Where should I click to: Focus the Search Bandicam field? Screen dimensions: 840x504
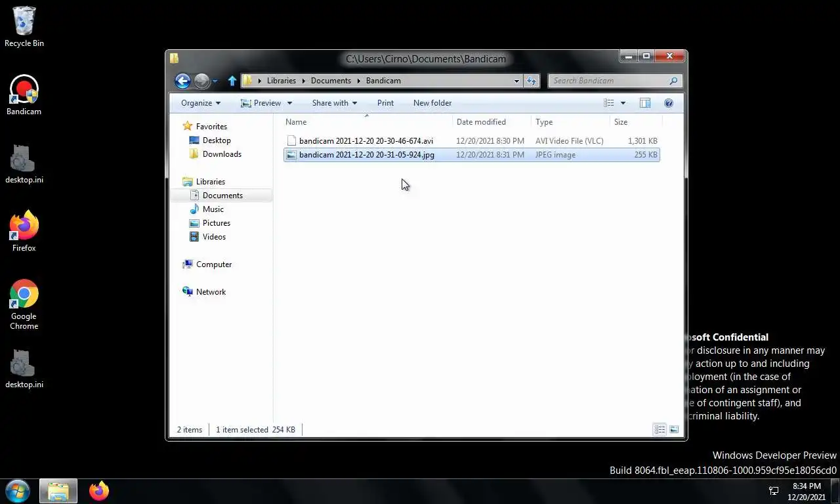coord(607,81)
